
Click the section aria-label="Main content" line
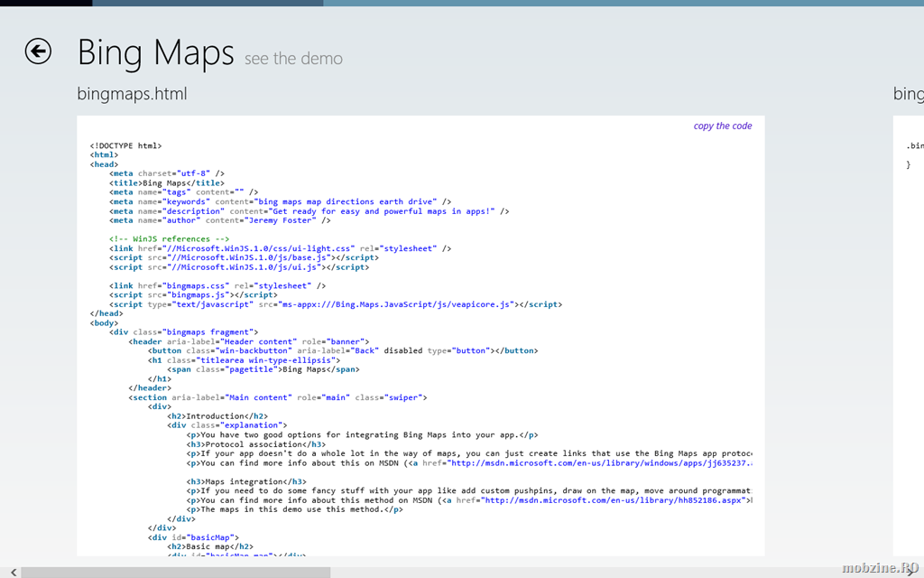click(x=278, y=397)
